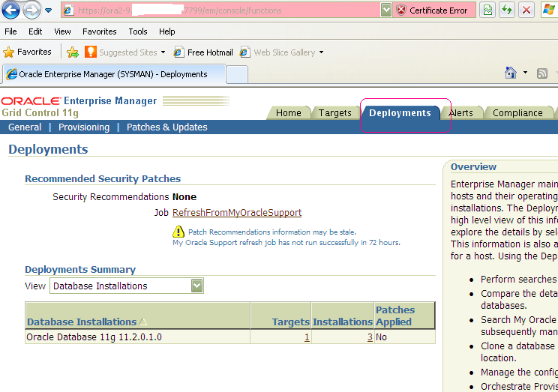
Task: Open the View Database Installations dropdown
Action: 127,286
